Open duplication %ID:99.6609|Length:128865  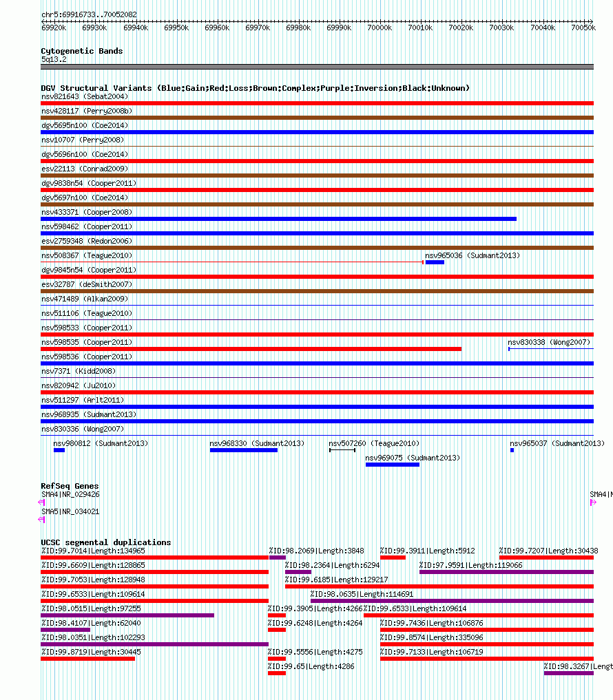point(93,565)
